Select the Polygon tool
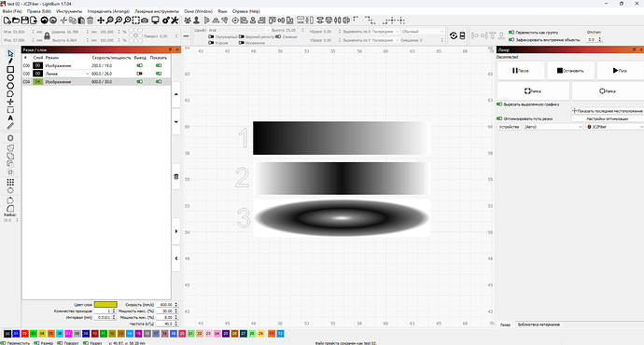The image size is (644, 345). (x=10, y=86)
